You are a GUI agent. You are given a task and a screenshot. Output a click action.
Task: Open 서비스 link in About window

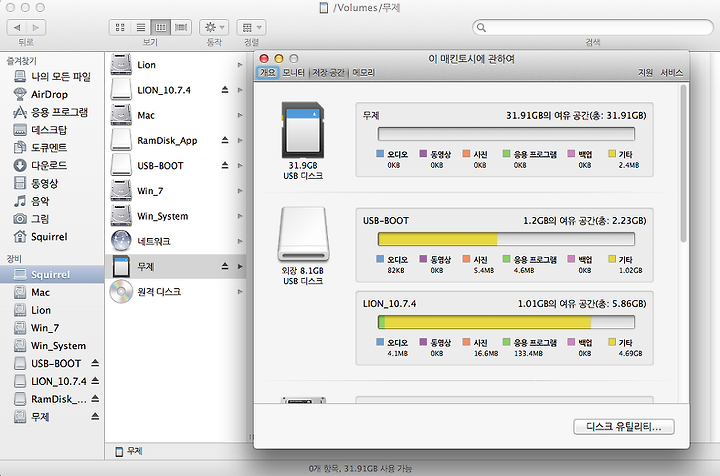(671, 73)
